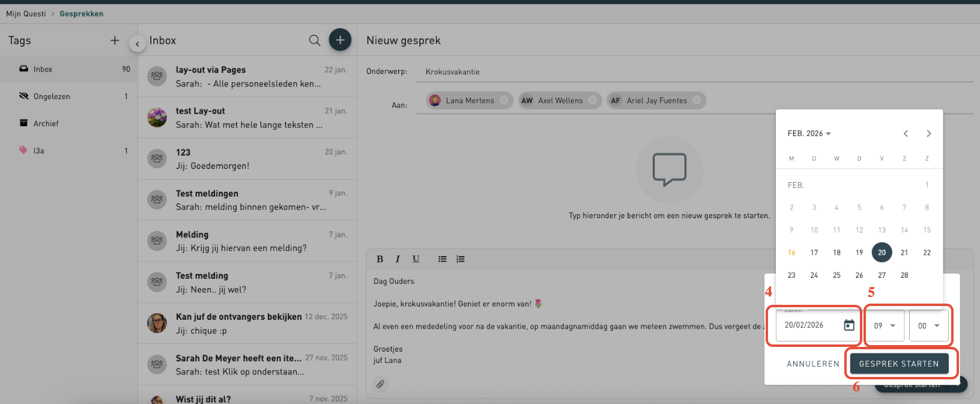Open conversation '123'

tap(247, 159)
